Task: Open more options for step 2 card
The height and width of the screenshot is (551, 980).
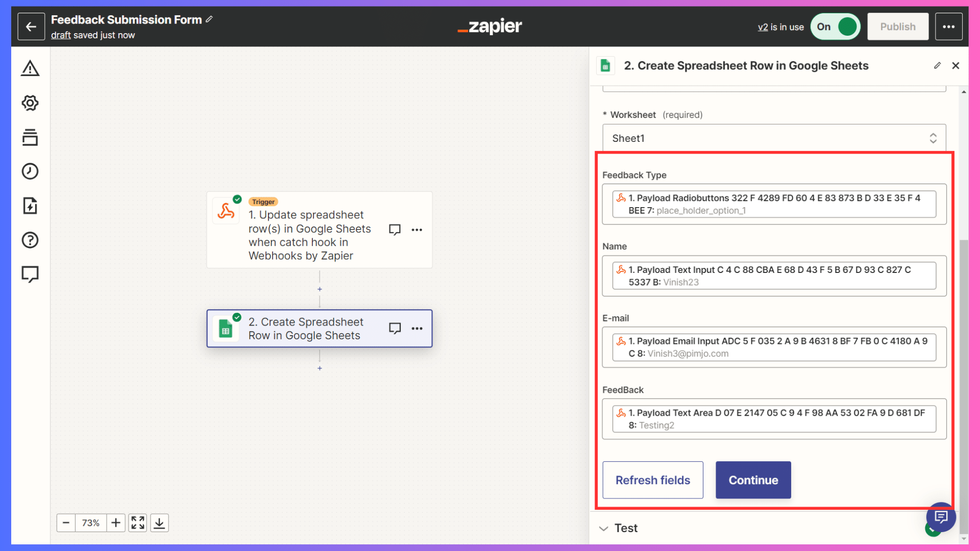Action: coord(417,328)
